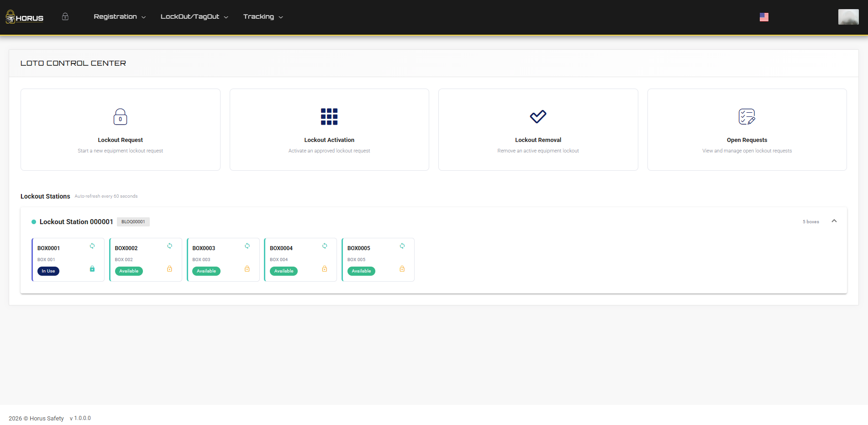This screenshot has width=868, height=425.
Task: Click the 'In Use' badge on BOX0001
Action: click(x=48, y=271)
